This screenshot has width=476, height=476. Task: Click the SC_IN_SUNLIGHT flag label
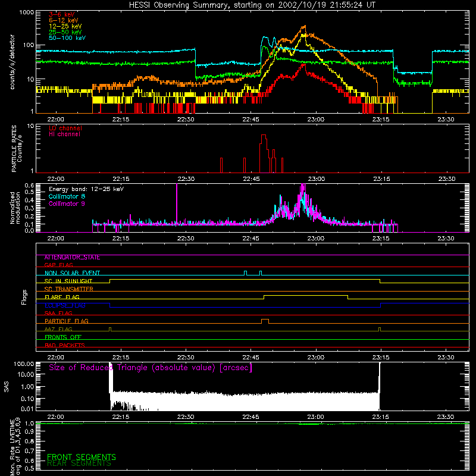tap(68, 281)
